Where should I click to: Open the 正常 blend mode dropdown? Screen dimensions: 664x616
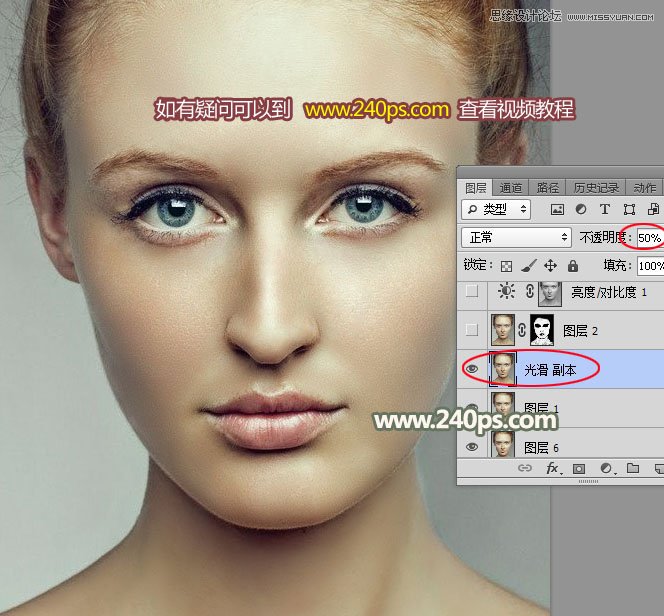coord(516,238)
